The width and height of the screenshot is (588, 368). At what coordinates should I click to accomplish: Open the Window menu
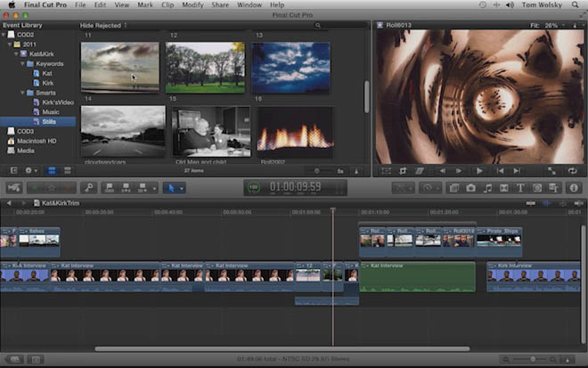(249, 4)
